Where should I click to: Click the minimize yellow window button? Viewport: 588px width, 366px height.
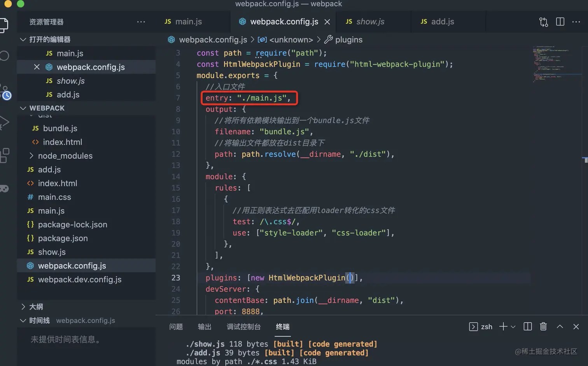pyautogui.click(x=8, y=4)
